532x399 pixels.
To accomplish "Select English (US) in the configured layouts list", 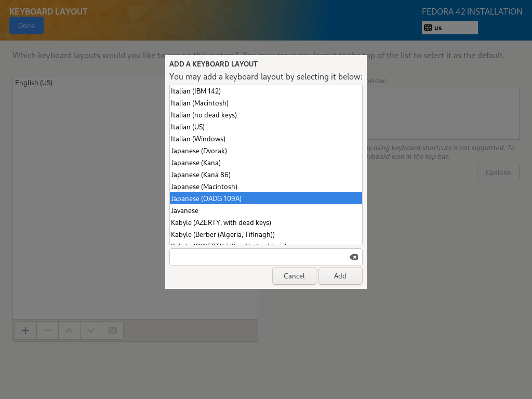I will [89, 83].
